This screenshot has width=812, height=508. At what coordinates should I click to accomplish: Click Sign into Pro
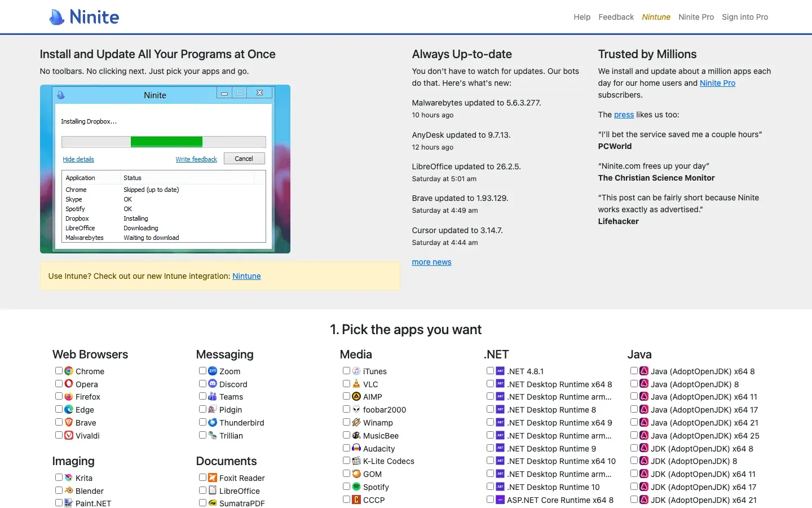click(x=745, y=17)
